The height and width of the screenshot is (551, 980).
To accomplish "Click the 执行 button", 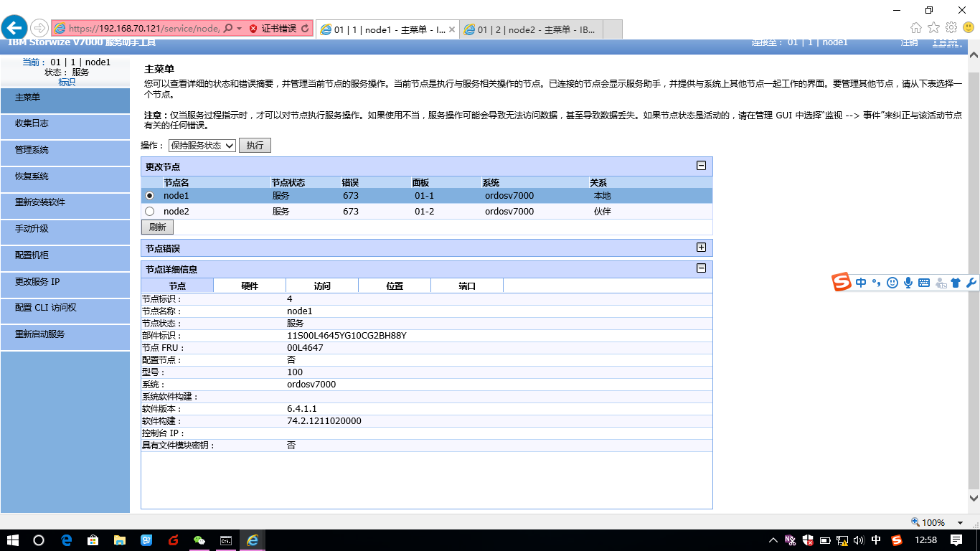I will click(255, 145).
